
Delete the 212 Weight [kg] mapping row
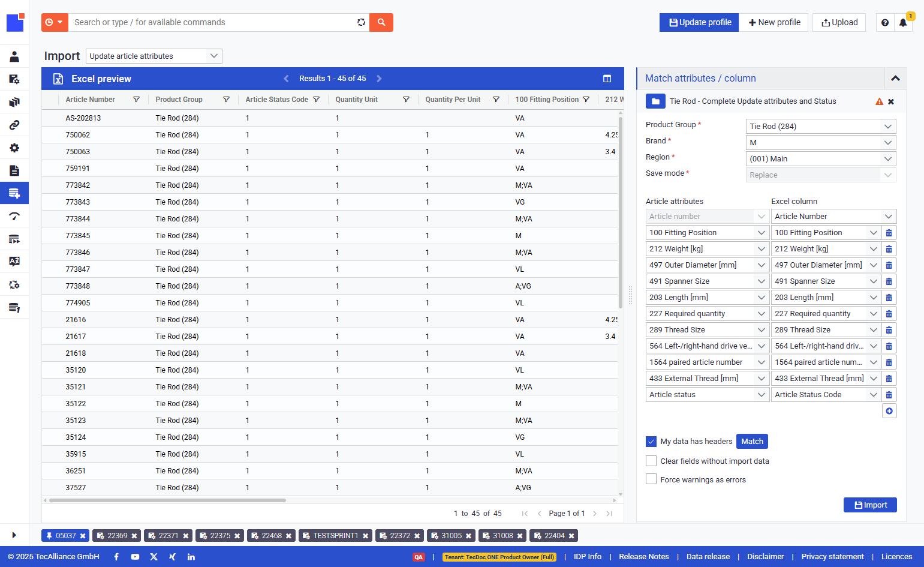coord(889,249)
